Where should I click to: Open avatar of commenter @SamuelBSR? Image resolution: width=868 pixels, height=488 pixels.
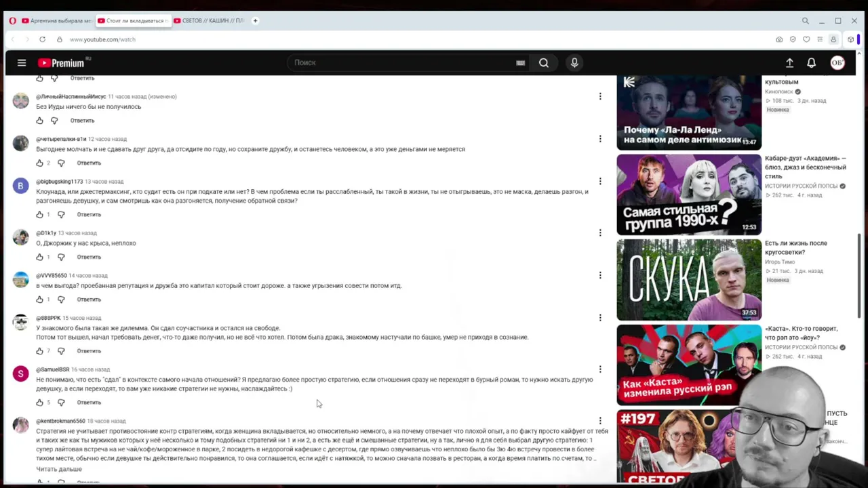(21, 373)
